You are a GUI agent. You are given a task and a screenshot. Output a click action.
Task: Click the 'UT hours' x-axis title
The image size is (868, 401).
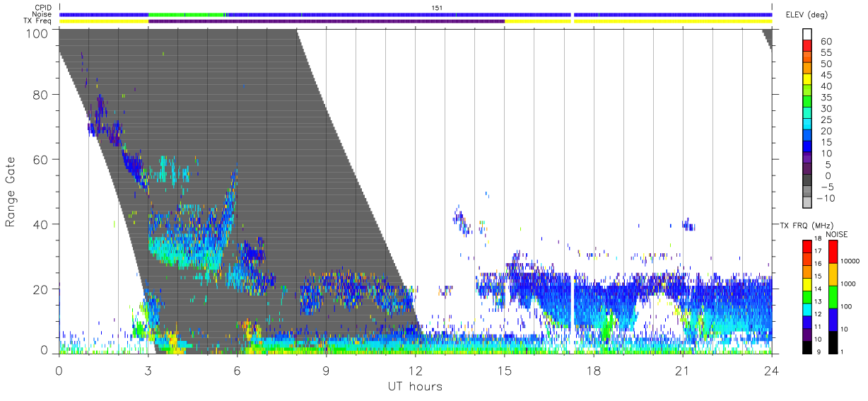[415, 386]
